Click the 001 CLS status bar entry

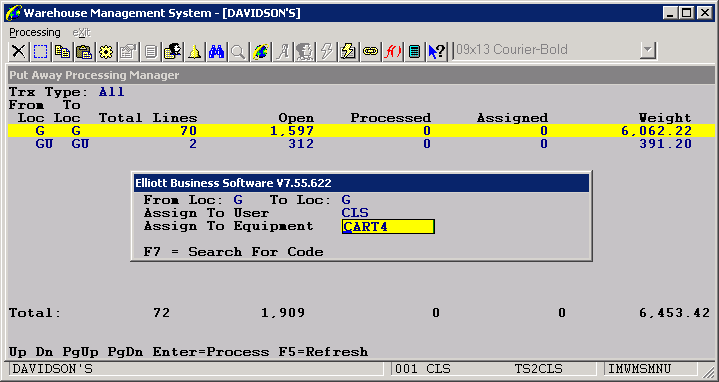tap(423, 369)
